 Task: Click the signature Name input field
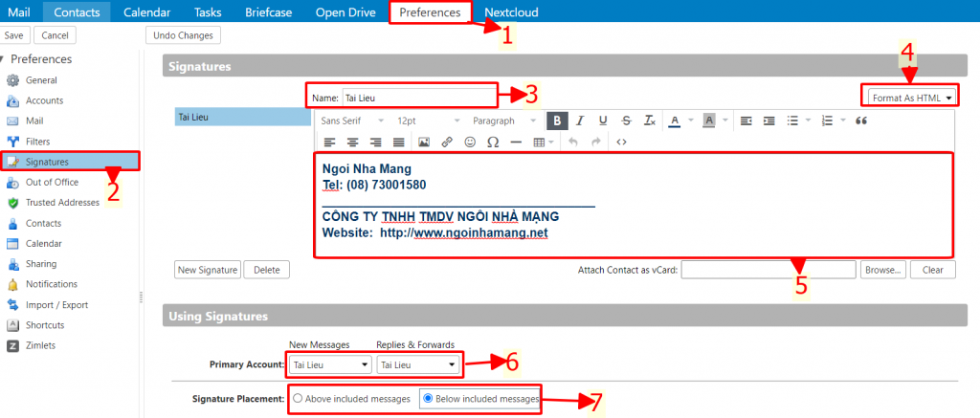[419, 96]
